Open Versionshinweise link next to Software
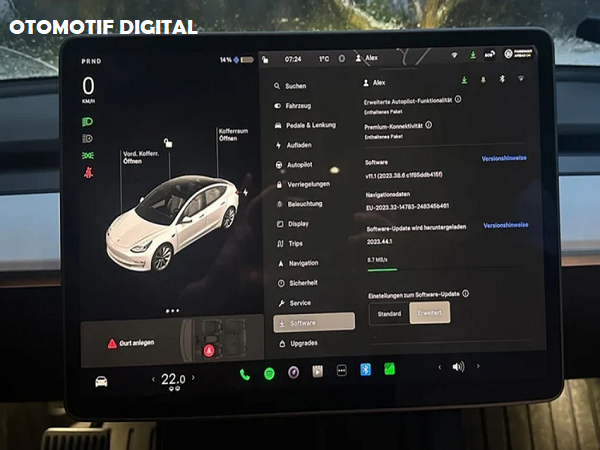Screen dimensions: 600x450 [x=505, y=158]
